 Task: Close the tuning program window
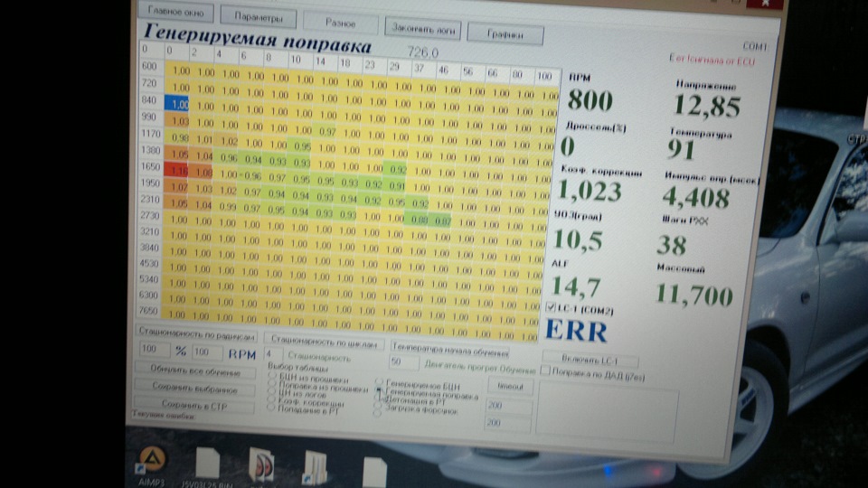[764, 4]
